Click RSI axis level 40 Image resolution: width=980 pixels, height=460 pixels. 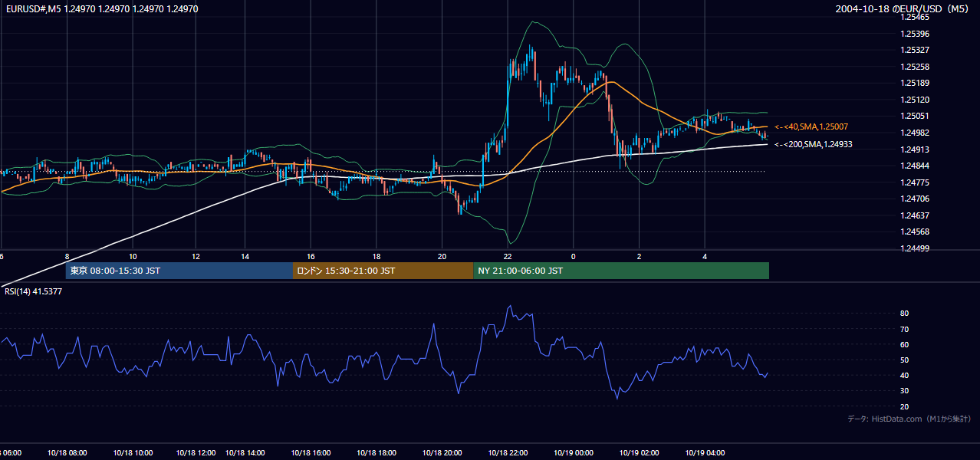pyautogui.click(x=905, y=375)
